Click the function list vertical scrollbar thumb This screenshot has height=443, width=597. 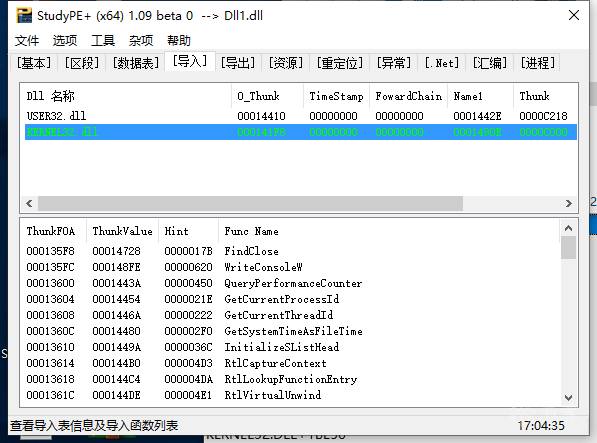click(568, 248)
